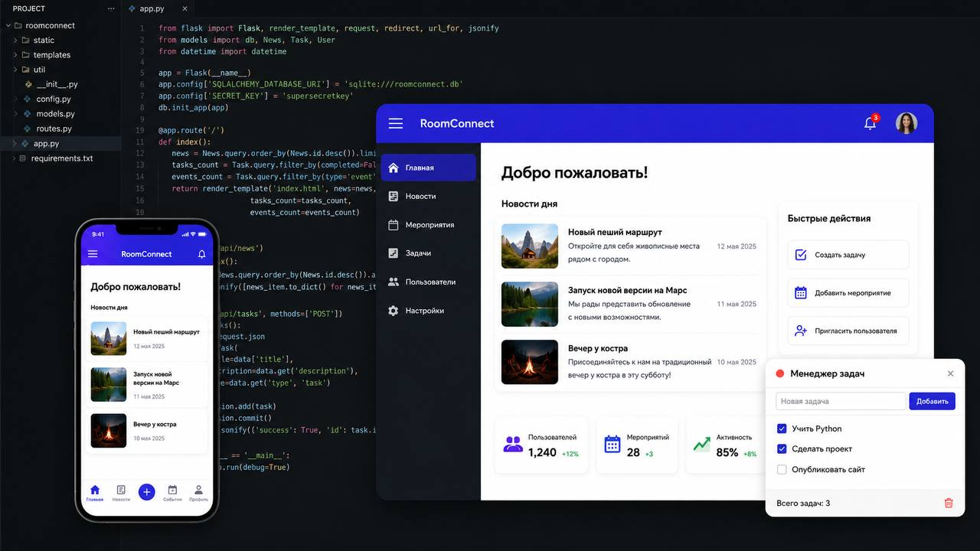The image size is (980, 551).
Task: Click the Активность green trend arrow icon
Action: [x=702, y=444]
